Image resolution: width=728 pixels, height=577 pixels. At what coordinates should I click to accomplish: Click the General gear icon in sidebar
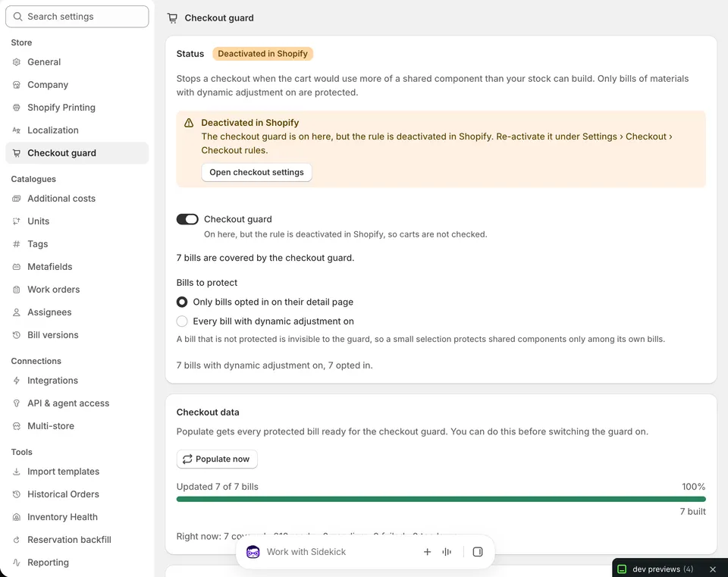click(x=17, y=61)
